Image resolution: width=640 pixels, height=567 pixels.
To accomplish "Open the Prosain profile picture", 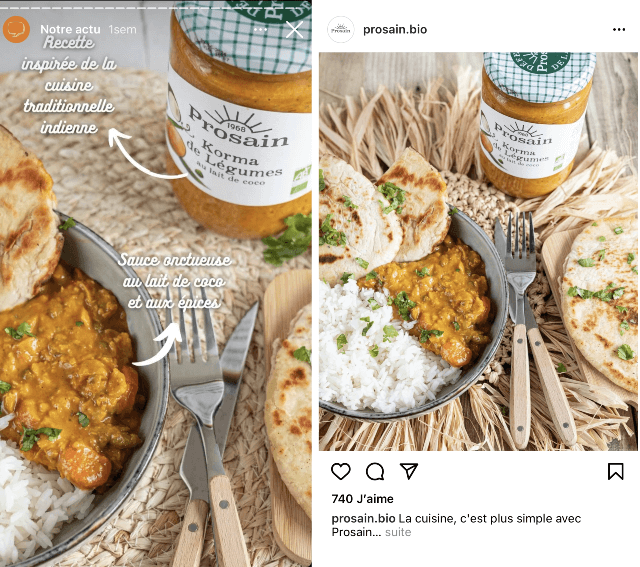I will coord(341,29).
